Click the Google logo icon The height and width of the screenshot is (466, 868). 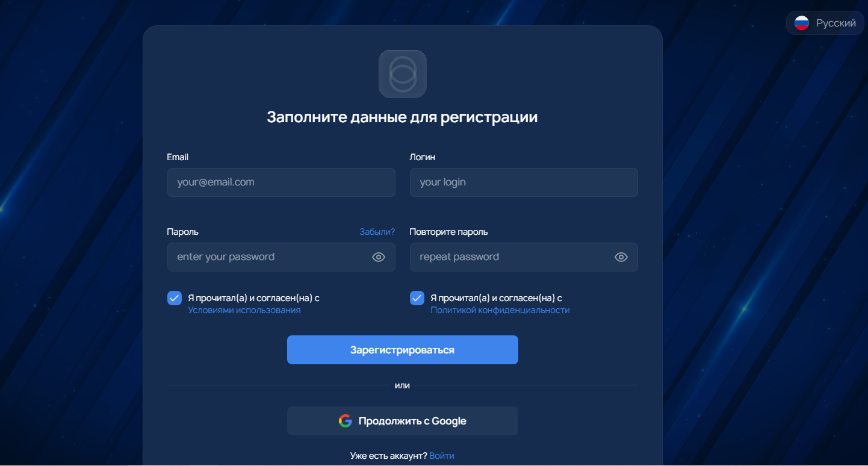click(x=345, y=421)
